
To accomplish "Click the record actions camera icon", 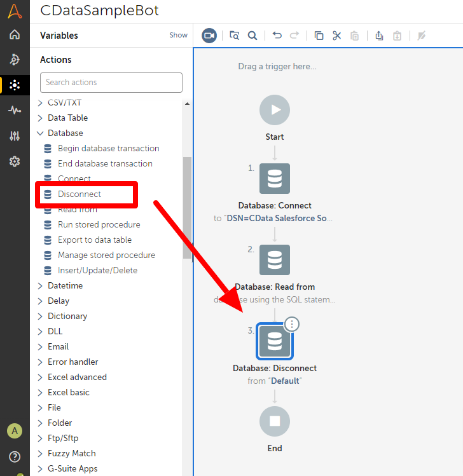I will tap(209, 36).
